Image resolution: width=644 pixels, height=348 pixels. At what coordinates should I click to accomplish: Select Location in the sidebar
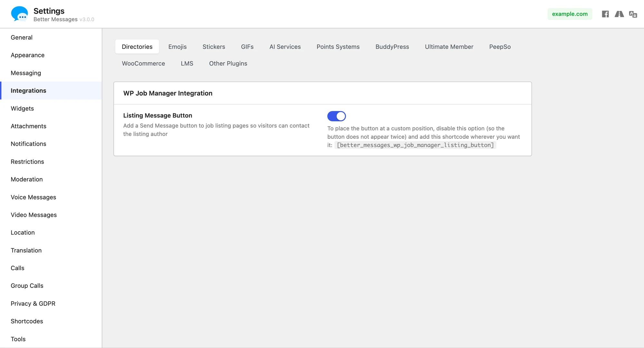coord(51,233)
